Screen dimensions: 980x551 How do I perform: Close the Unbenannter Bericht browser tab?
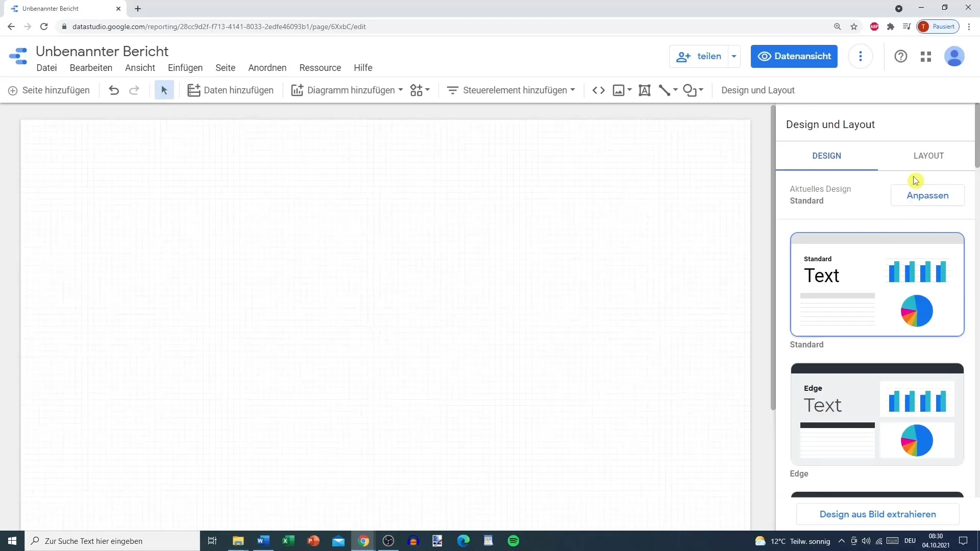pyautogui.click(x=118, y=9)
